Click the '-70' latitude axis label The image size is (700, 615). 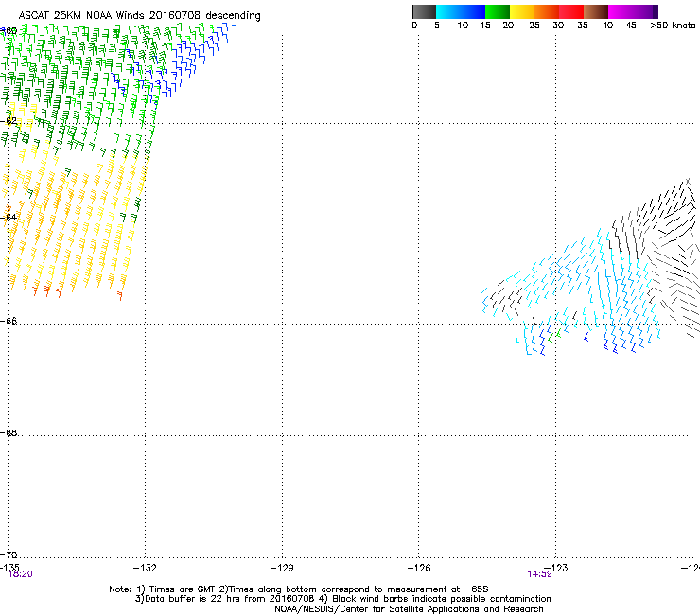(9, 554)
